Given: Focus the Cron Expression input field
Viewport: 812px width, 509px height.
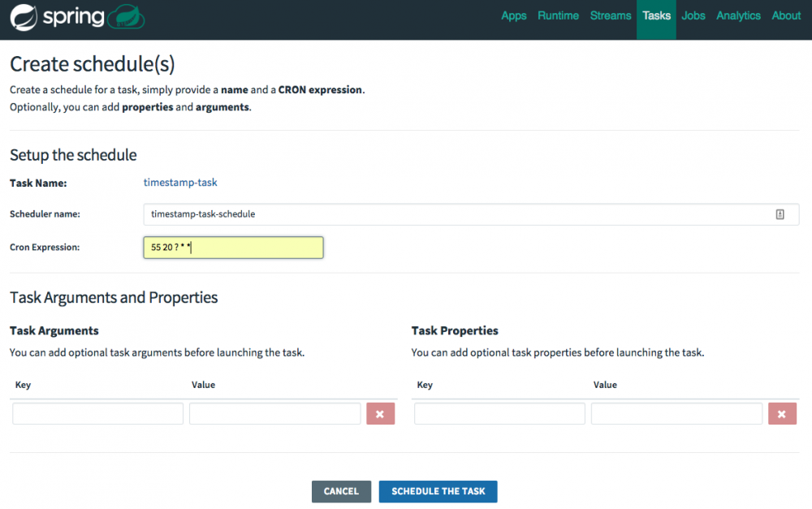Looking at the screenshot, I should 234,248.
